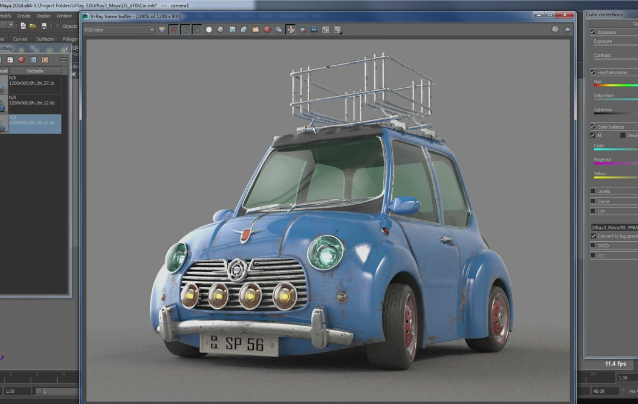This screenshot has width=638, height=404.
Task: Click the Maya open scene folder icon
Action: coord(33,26)
